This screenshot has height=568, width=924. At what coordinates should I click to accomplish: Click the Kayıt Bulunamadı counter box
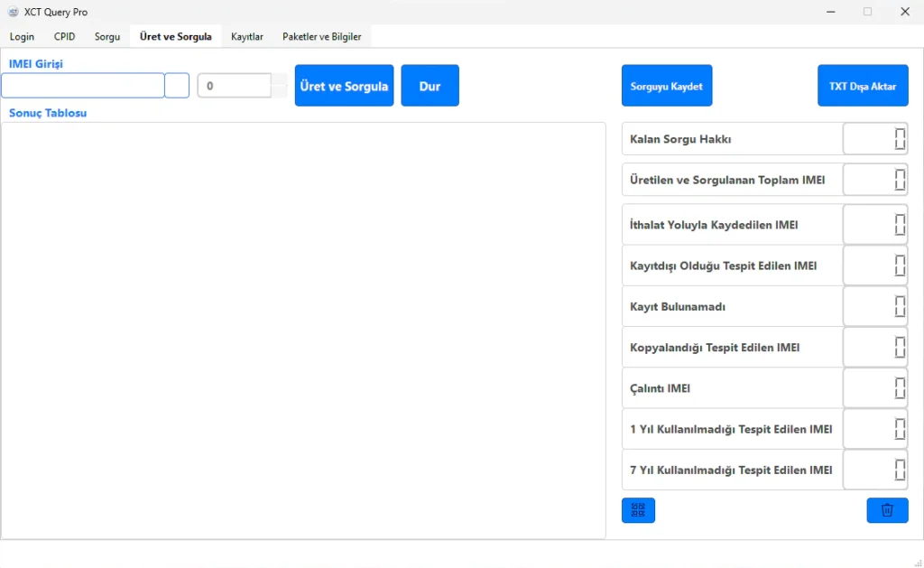[875, 307]
